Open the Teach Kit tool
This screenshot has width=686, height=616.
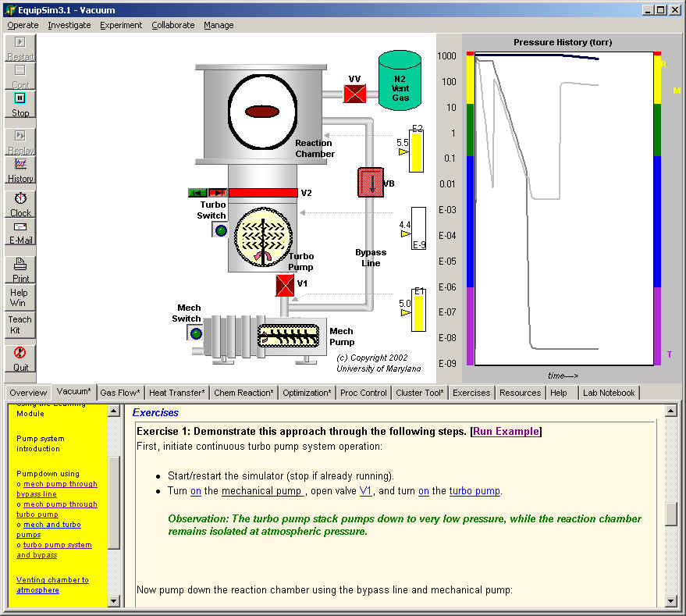point(20,324)
